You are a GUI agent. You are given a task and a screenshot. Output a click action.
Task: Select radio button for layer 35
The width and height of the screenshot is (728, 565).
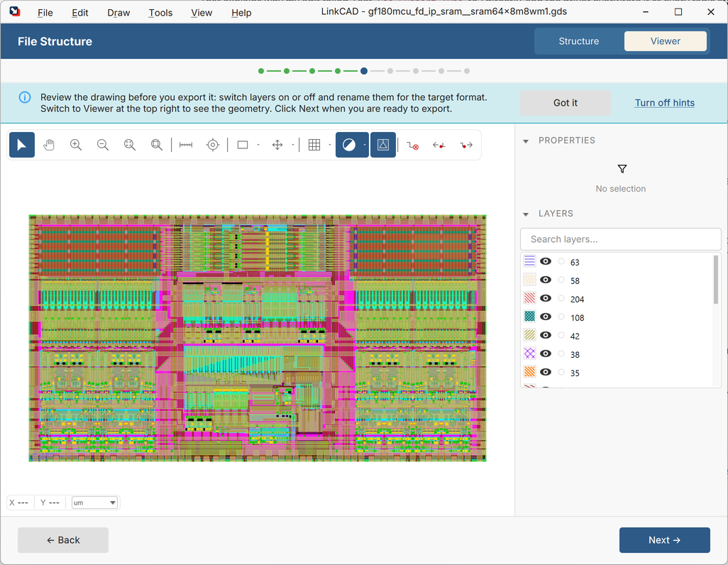[x=561, y=372]
